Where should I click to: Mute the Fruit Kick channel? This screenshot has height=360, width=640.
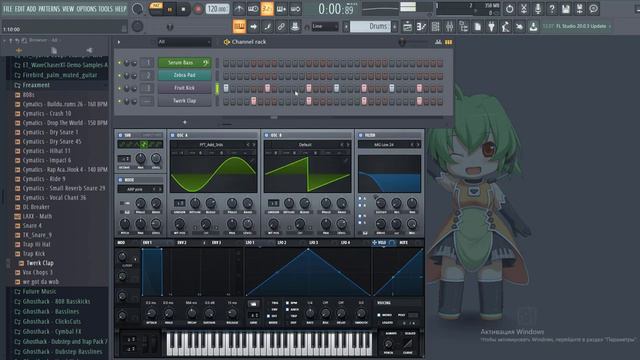[x=120, y=88]
